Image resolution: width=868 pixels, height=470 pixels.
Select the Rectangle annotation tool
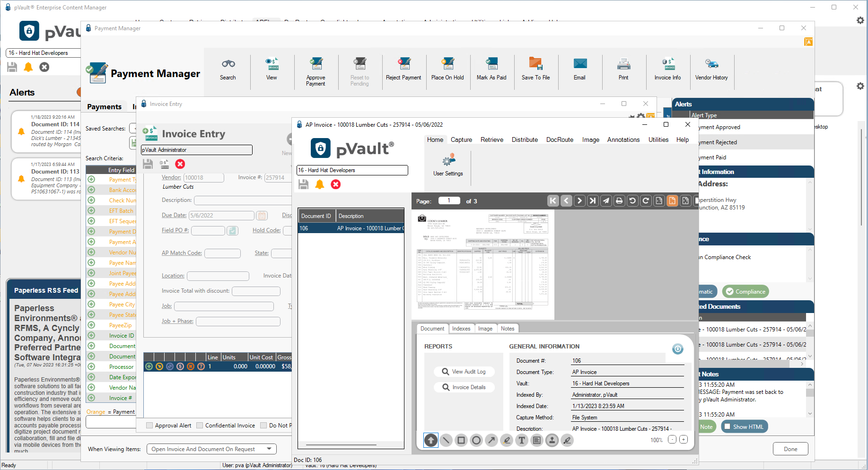(461, 440)
